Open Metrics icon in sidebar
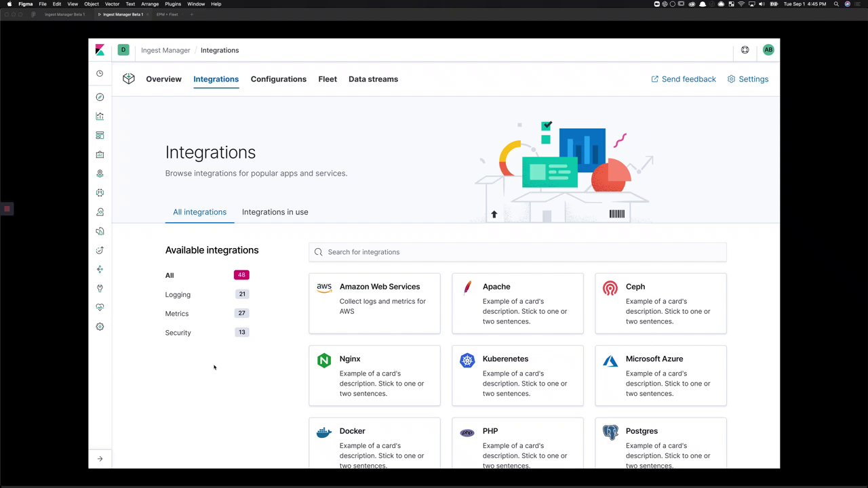 click(100, 212)
